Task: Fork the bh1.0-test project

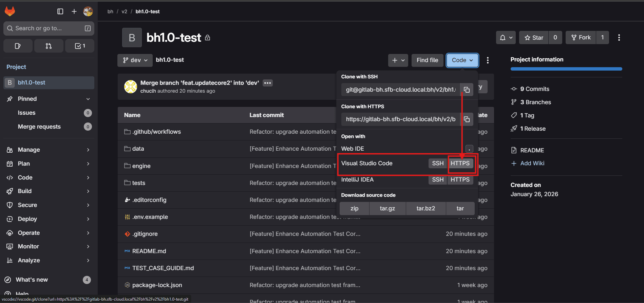Action: [581, 38]
